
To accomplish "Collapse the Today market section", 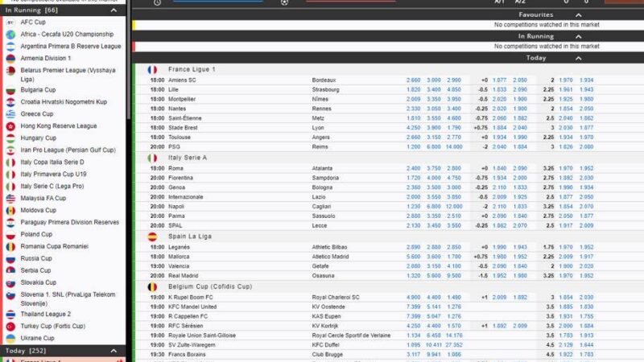I will (578, 58).
